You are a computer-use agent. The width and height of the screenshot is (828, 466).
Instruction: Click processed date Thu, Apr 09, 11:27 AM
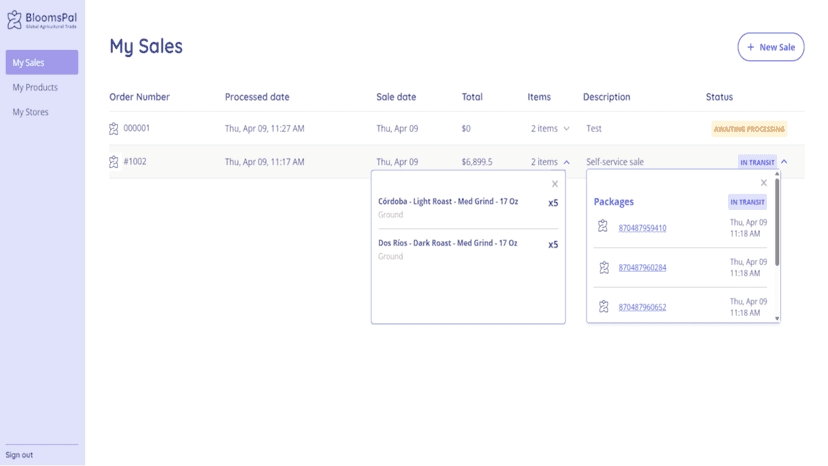[265, 128]
